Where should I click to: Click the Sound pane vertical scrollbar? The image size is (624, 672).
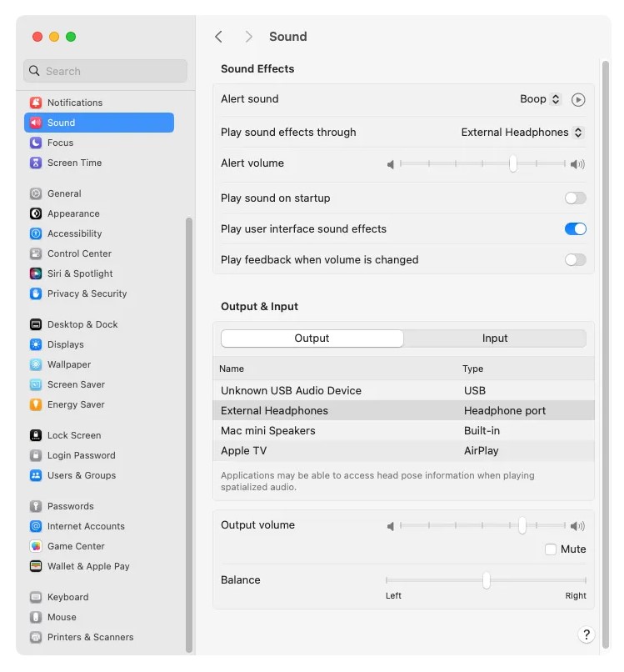[x=605, y=355]
